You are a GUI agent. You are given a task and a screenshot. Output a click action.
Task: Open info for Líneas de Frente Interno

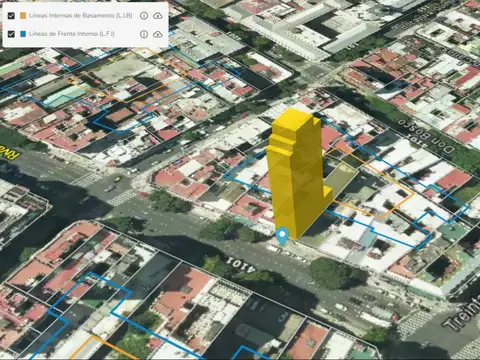pyautogui.click(x=144, y=34)
